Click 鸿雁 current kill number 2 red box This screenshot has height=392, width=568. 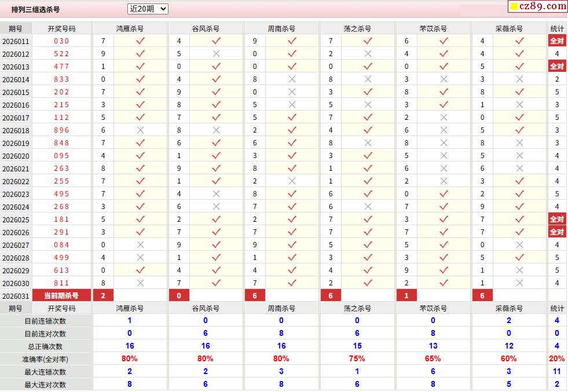click(x=103, y=296)
